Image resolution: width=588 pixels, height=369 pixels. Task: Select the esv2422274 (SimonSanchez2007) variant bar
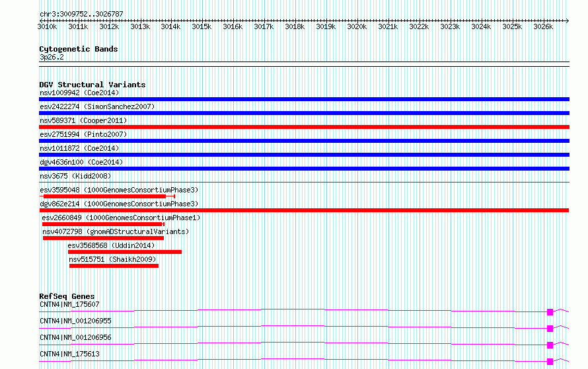pos(304,113)
